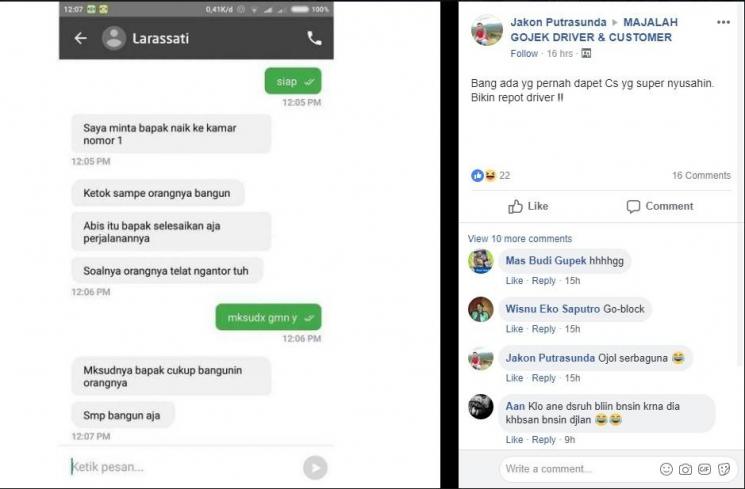
Task: Tap the send message arrow button
Action: (315, 468)
